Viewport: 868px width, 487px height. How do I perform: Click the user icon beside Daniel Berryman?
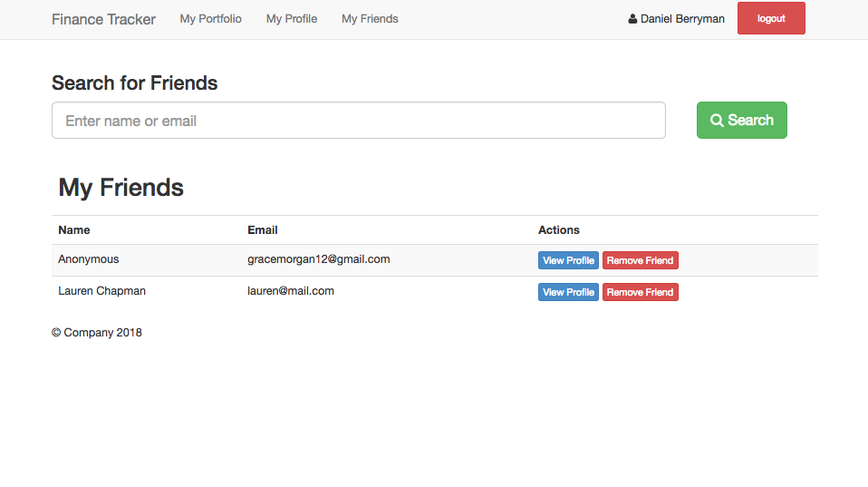pos(632,19)
